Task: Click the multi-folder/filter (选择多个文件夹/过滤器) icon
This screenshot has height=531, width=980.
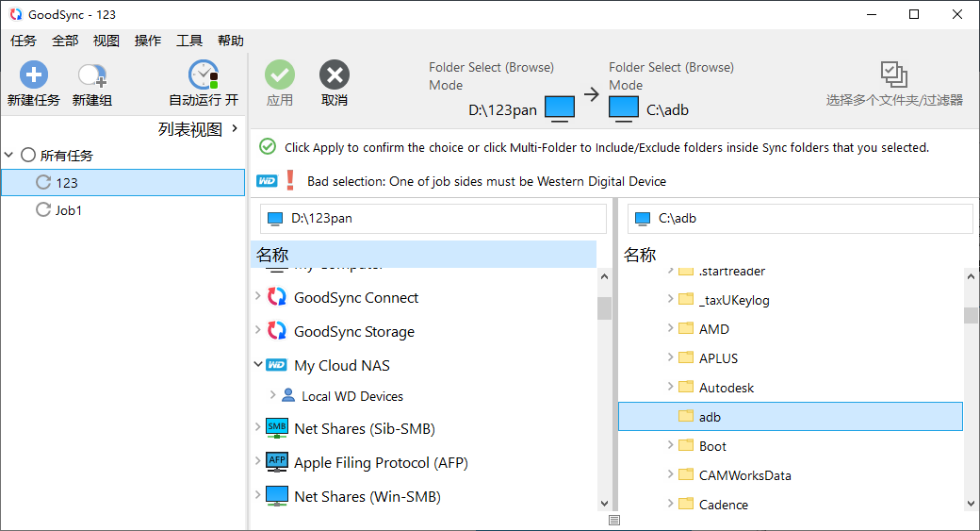Action: coord(893,75)
